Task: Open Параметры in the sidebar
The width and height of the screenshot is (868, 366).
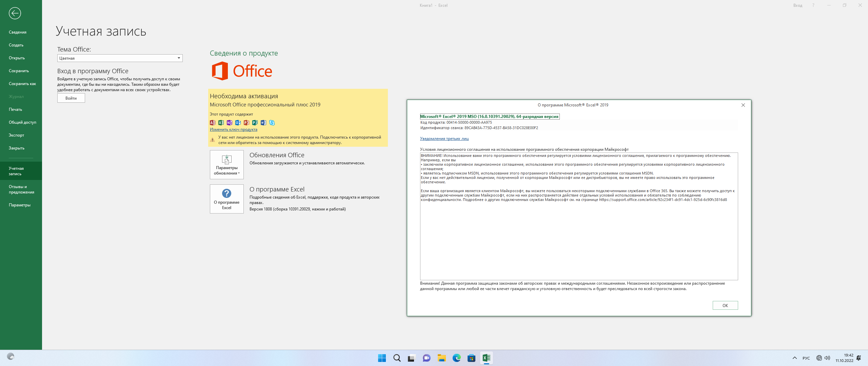Action: pyautogui.click(x=20, y=205)
